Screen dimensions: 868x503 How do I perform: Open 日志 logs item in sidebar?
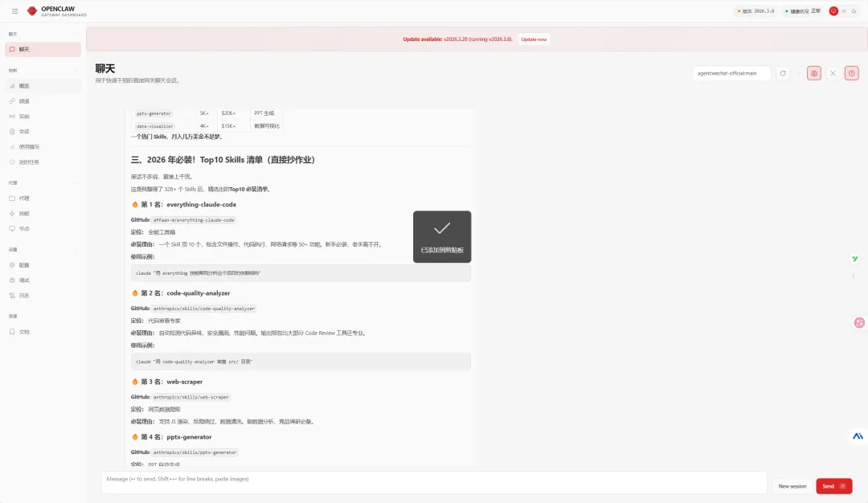pyautogui.click(x=43, y=296)
